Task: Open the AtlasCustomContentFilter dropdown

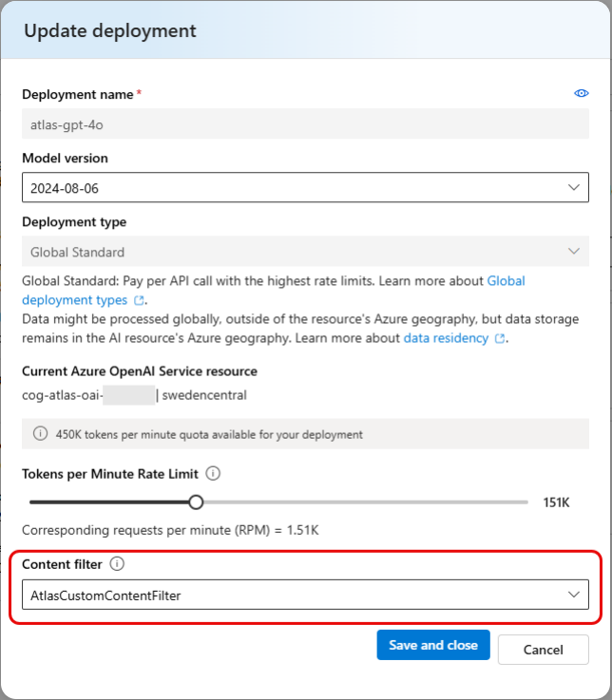Action: click(x=306, y=595)
